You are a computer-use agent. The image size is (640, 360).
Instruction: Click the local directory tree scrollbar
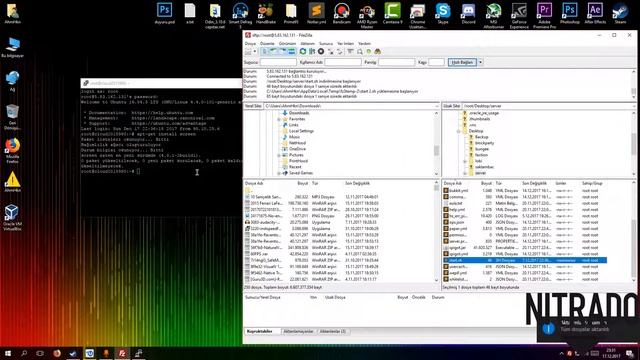pos(437,143)
